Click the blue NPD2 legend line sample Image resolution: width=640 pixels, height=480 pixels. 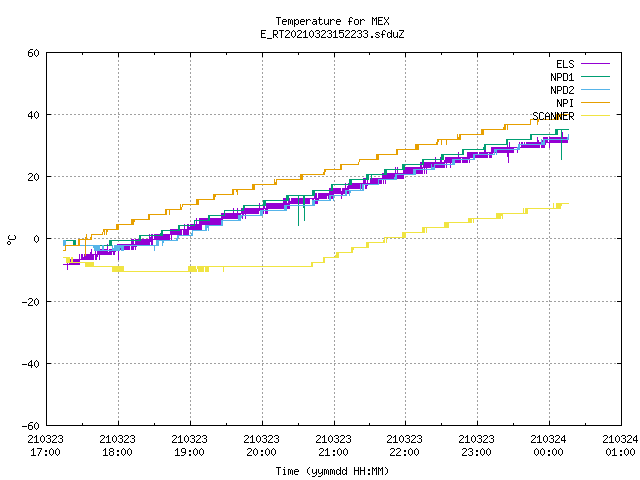pos(595,89)
